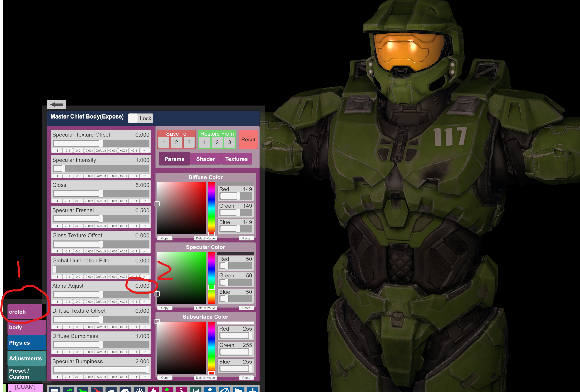Click the Subsurface Color Blue slider

(x=235, y=368)
